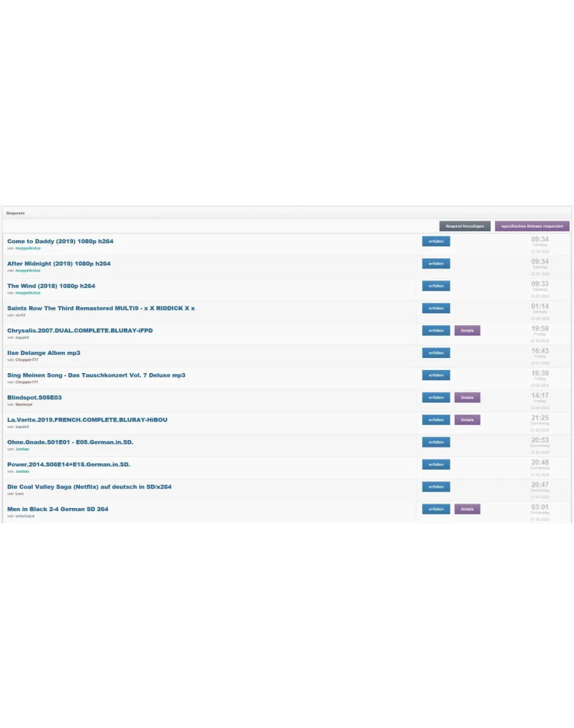
Task: Open Details for Men in Black 2-4
Action: point(467,509)
